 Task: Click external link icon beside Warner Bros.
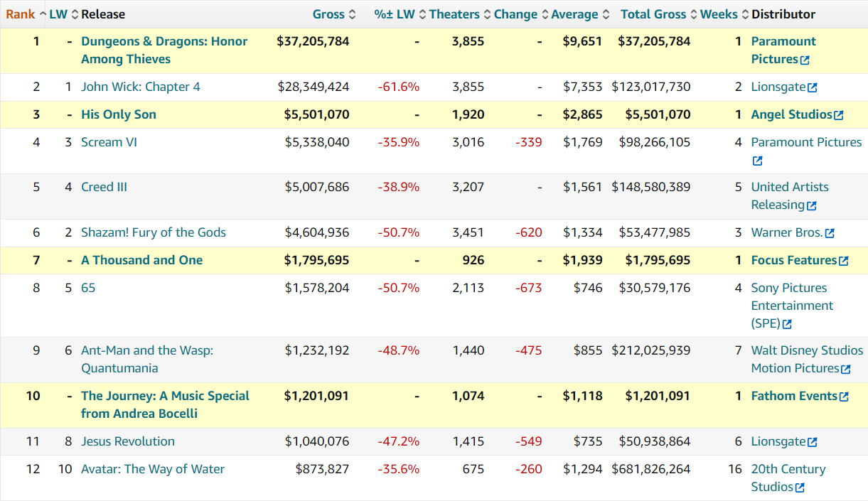[830, 233]
